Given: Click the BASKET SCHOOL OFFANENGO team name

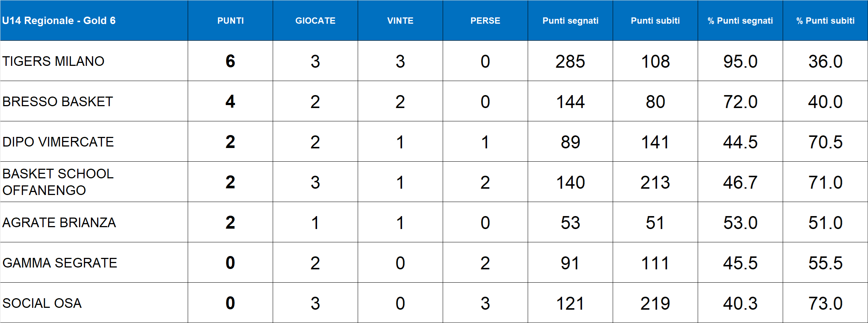Looking at the screenshot, I should pos(58,182).
